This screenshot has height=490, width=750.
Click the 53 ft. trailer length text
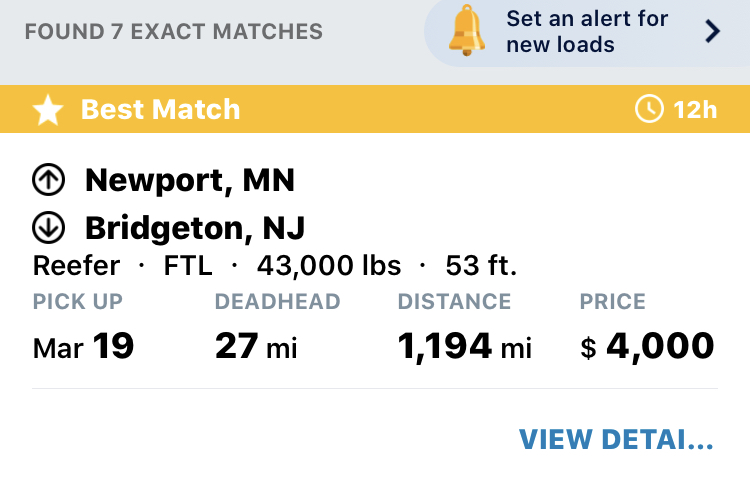481,266
